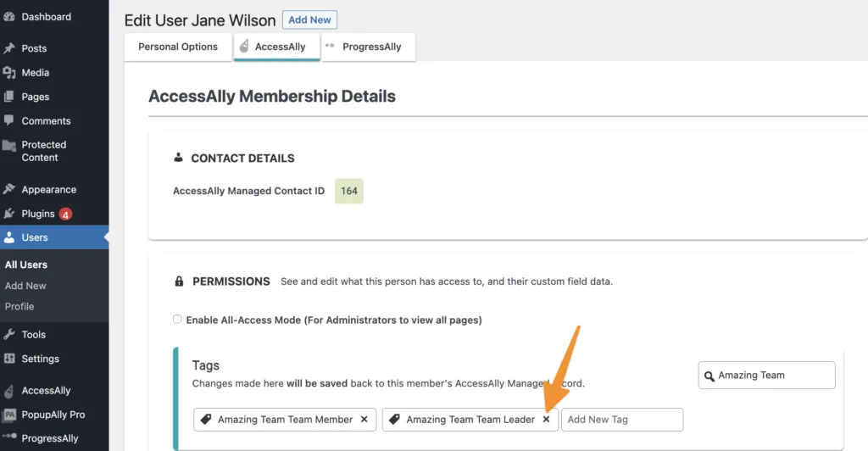This screenshot has width=868, height=451.
Task: Click the Dashboard icon in sidebar
Action: (9, 17)
